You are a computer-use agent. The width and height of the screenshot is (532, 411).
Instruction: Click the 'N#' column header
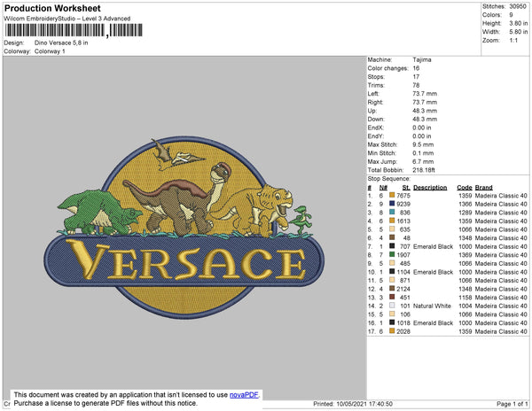coord(383,188)
